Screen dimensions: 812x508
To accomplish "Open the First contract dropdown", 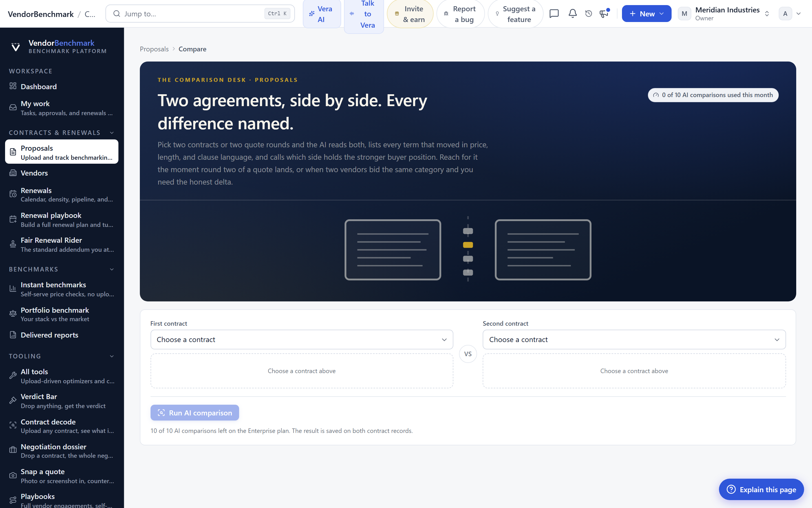I will (302, 339).
